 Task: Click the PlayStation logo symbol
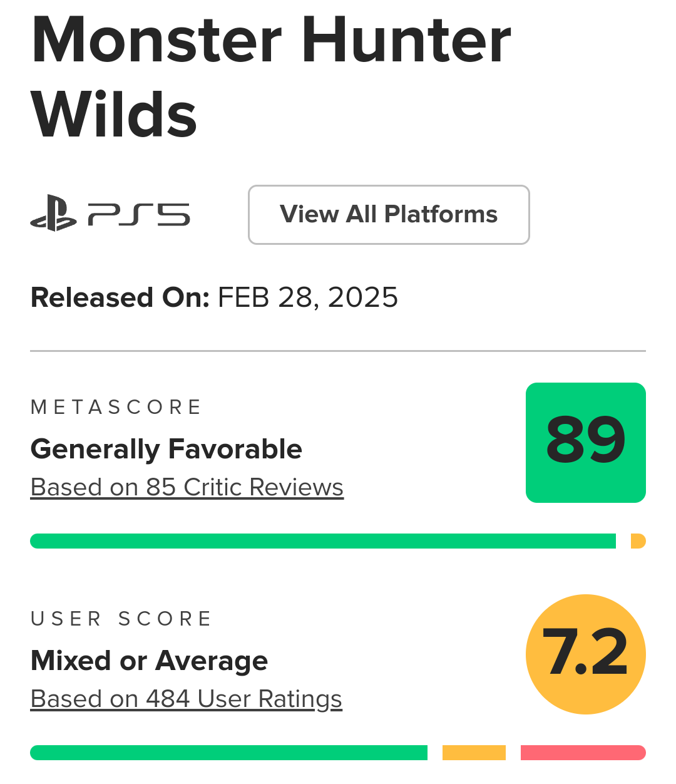tap(53, 214)
